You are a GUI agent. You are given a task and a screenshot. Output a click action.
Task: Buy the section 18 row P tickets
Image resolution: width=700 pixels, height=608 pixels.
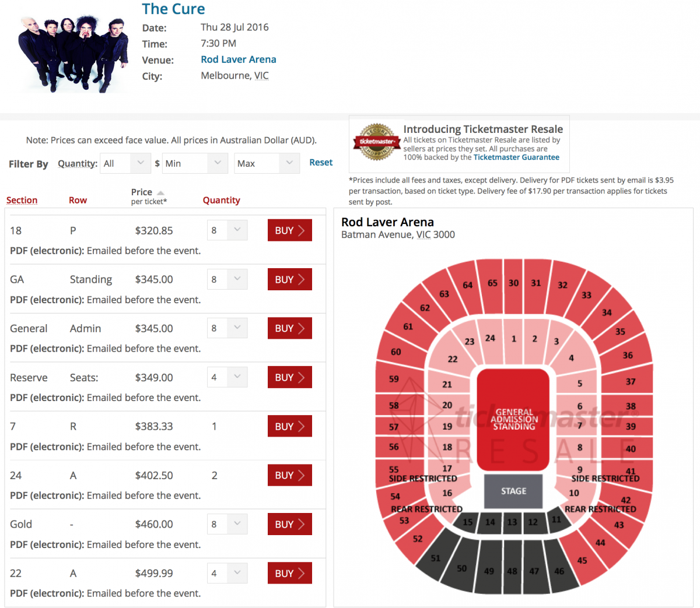click(289, 230)
